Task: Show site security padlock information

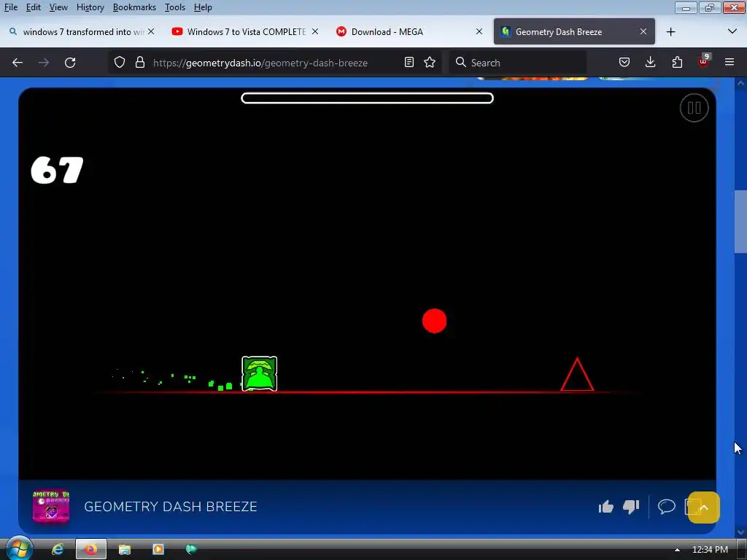Action: coord(140,63)
